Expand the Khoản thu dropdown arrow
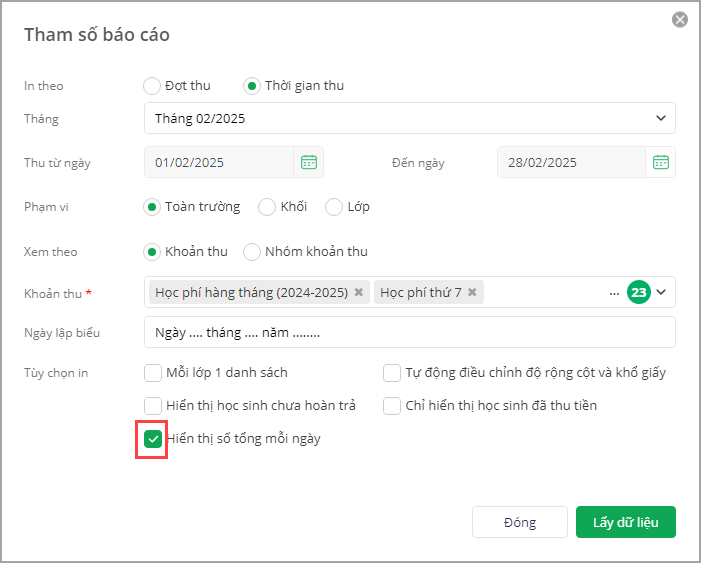The height and width of the screenshot is (563, 701). pos(661,292)
